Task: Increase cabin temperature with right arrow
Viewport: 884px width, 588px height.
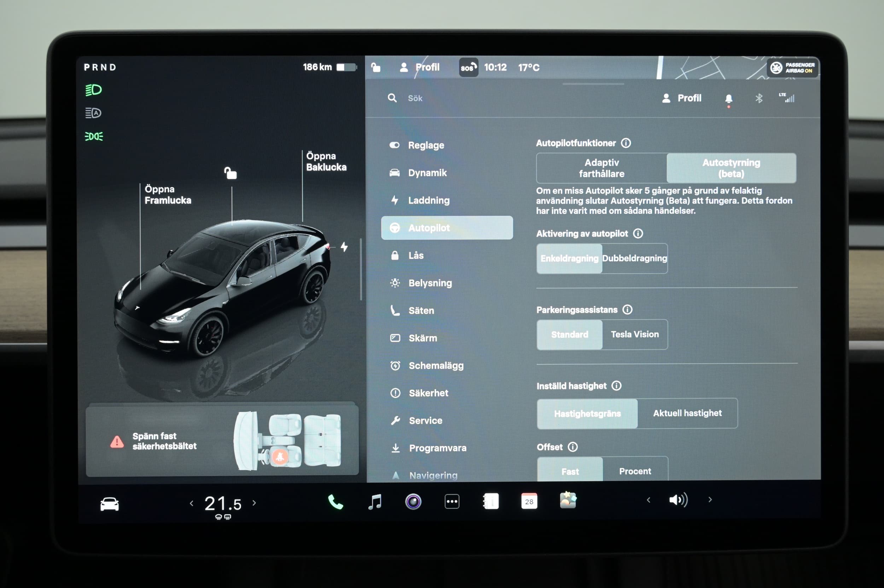Action: click(254, 503)
